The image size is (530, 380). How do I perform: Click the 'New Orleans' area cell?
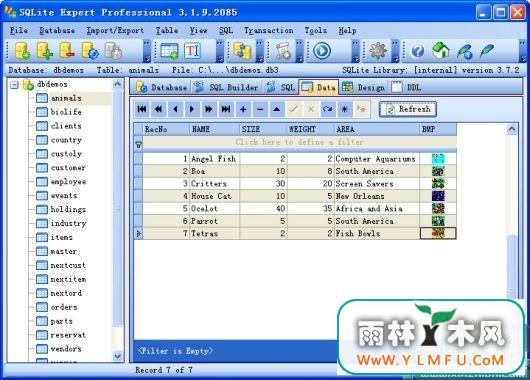[x=377, y=196]
